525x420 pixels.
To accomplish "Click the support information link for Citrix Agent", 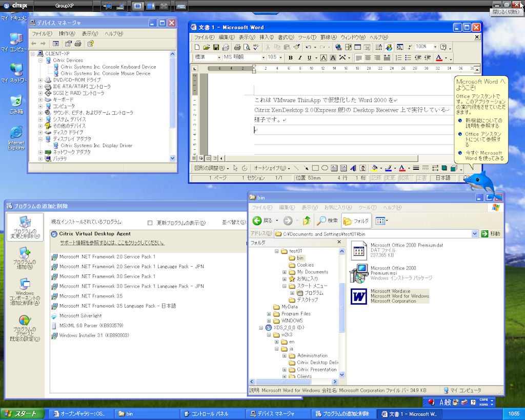I will click(x=112, y=243).
